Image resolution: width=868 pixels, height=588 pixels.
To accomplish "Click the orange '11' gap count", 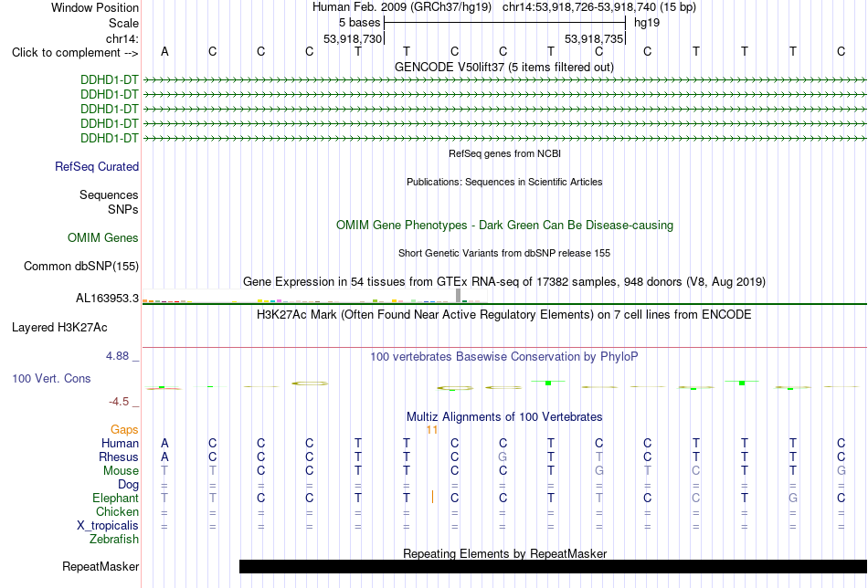I will (x=432, y=430).
